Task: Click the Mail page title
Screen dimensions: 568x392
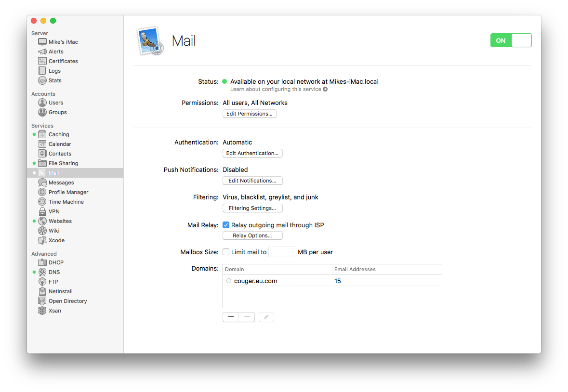Action: pyautogui.click(x=184, y=41)
